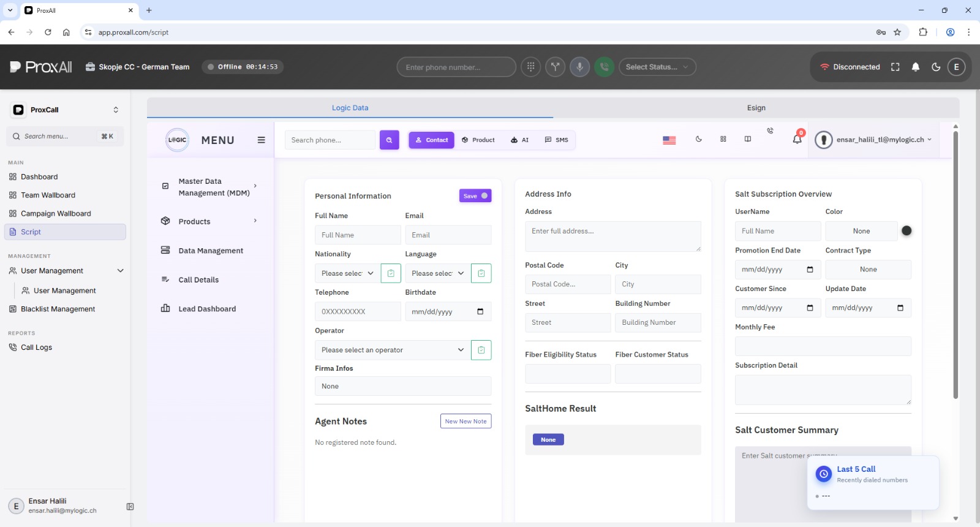This screenshot has width=980, height=527.
Task: Click the Enter phone number field
Action: [456, 67]
